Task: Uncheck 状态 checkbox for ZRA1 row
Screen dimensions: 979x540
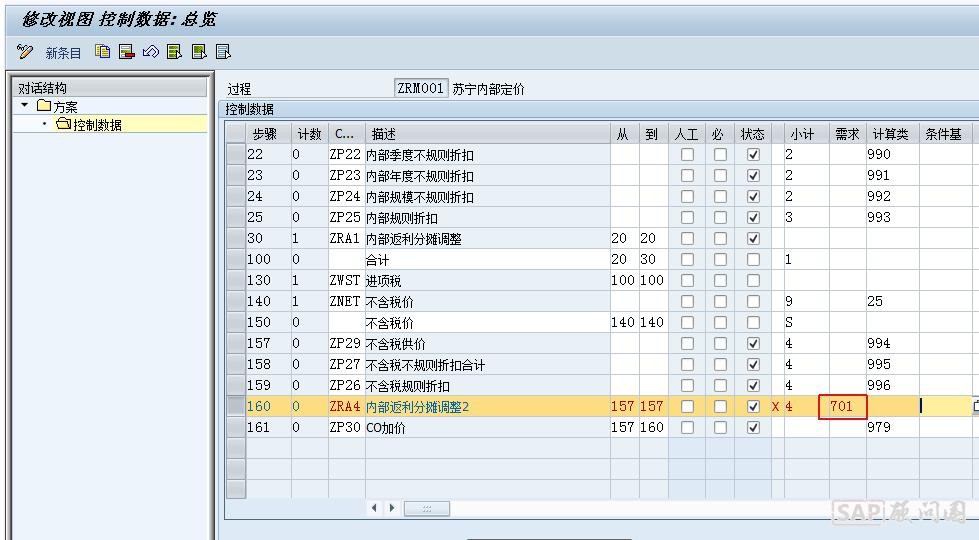Action: tap(753, 238)
